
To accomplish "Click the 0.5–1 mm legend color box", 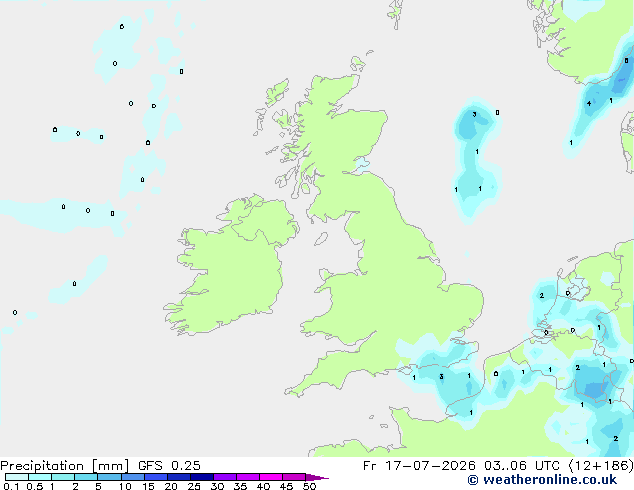I will 40,477.
